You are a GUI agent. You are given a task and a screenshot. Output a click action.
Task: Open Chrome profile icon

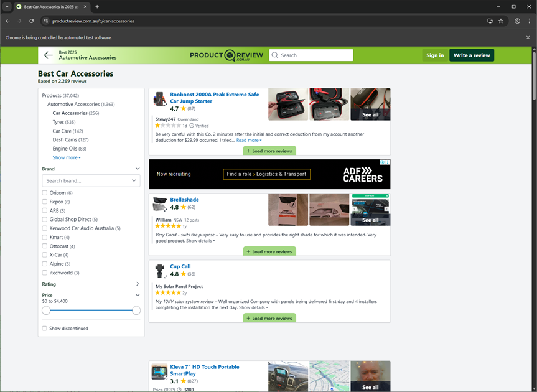click(x=517, y=21)
